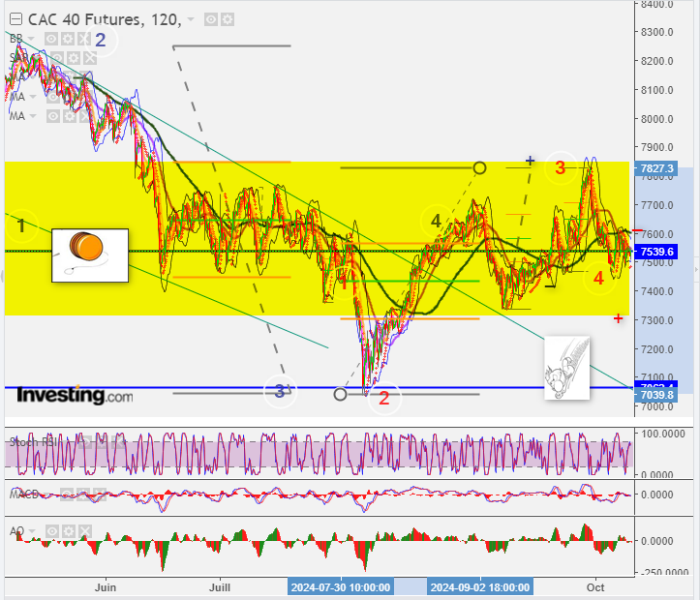This screenshot has height=600, width=700.
Task: Open settings gear of the bottom MA indicator
Action: [70, 116]
